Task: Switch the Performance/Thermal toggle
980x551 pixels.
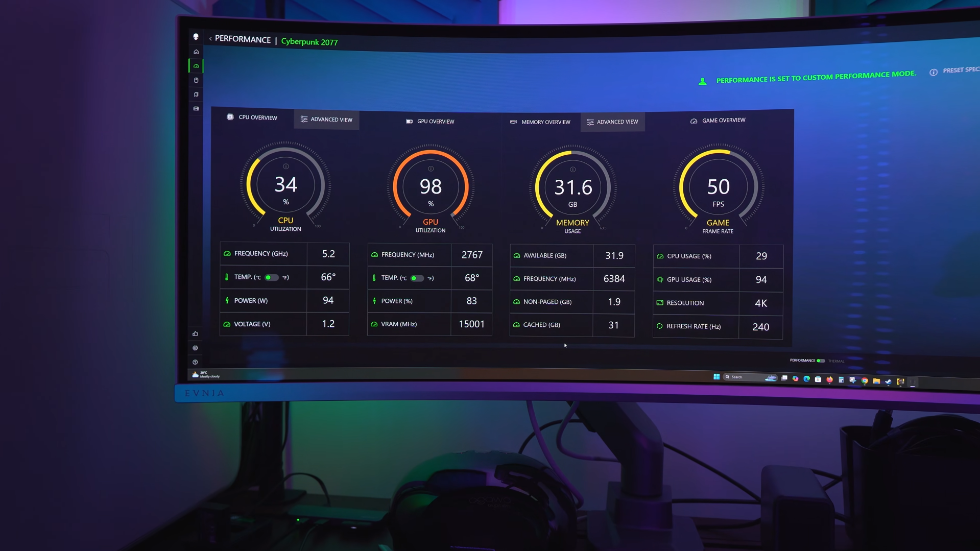Action: point(821,361)
